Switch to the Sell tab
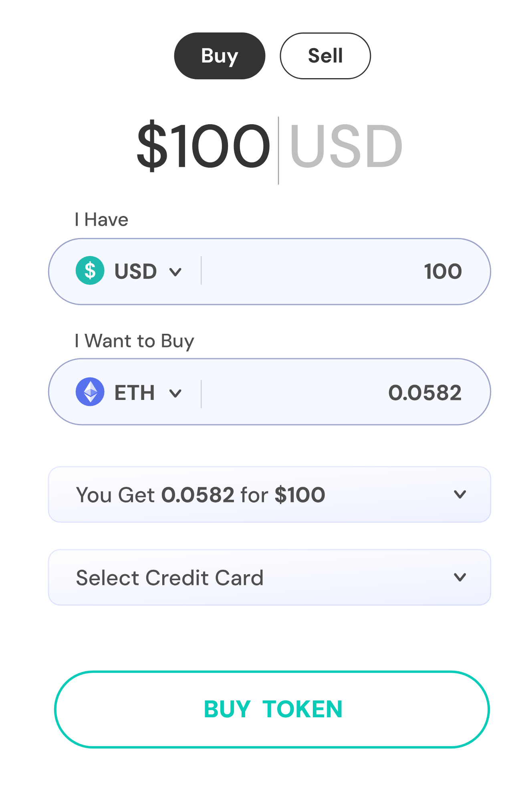 [x=325, y=56]
